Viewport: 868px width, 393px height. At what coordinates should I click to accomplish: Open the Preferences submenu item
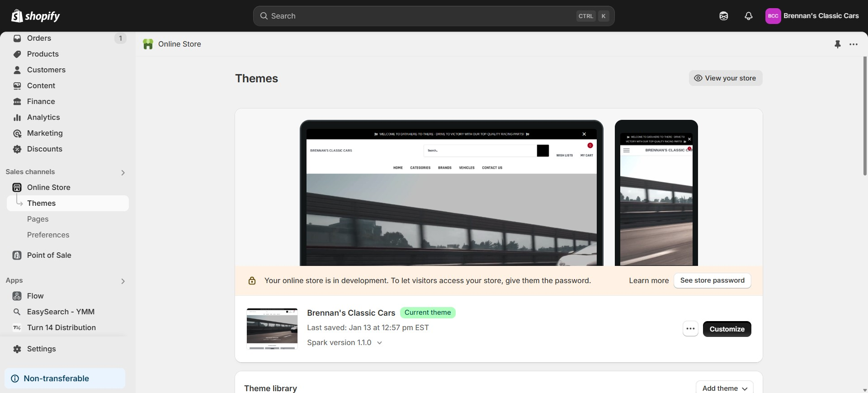pyautogui.click(x=48, y=235)
